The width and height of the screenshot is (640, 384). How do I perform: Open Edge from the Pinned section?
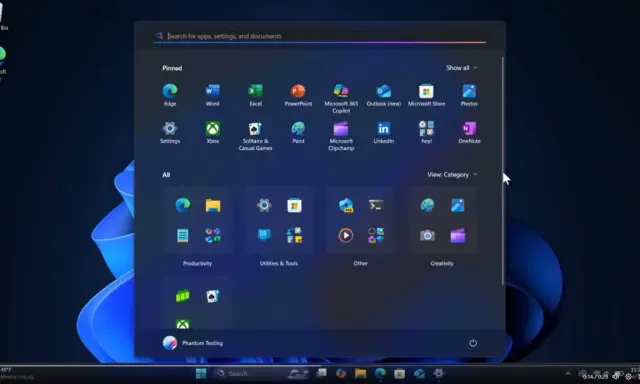coord(170,95)
